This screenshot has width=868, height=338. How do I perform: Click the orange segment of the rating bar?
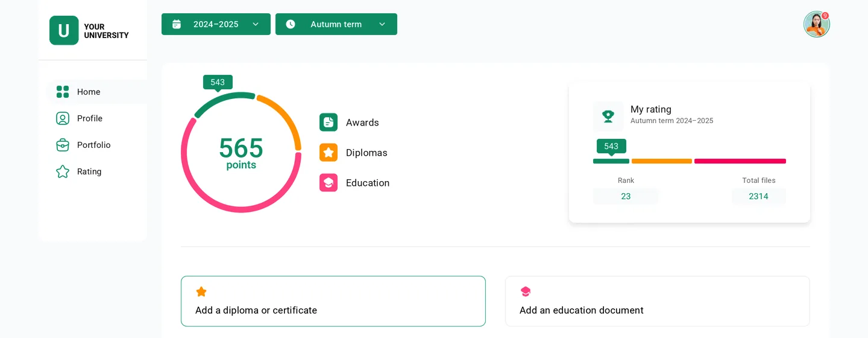click(x=662, y=161)
